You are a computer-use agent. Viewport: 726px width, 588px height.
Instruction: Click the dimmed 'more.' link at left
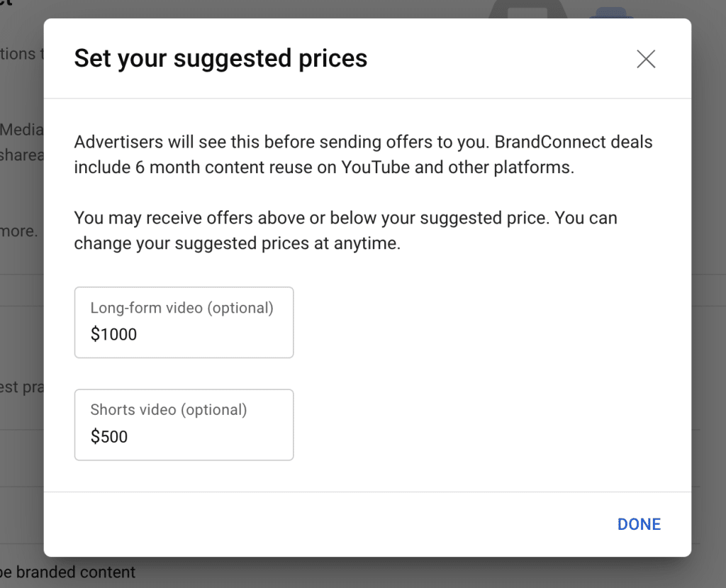click(18, 231)
